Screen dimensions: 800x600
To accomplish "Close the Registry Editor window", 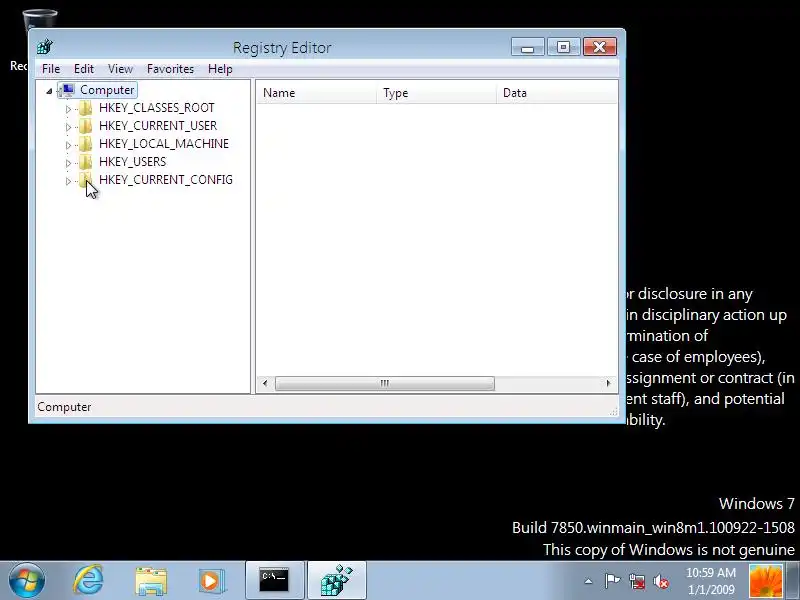I will [600, 47].
